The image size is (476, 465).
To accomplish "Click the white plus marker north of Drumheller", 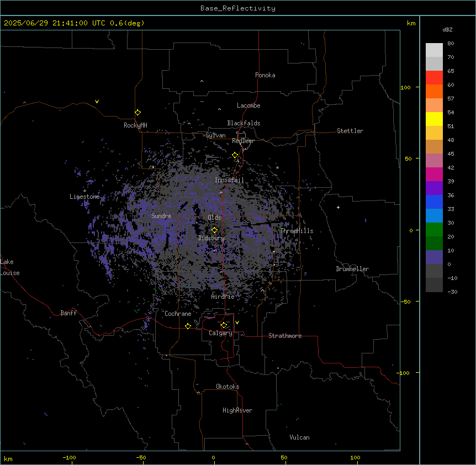I will pos(338,207).
